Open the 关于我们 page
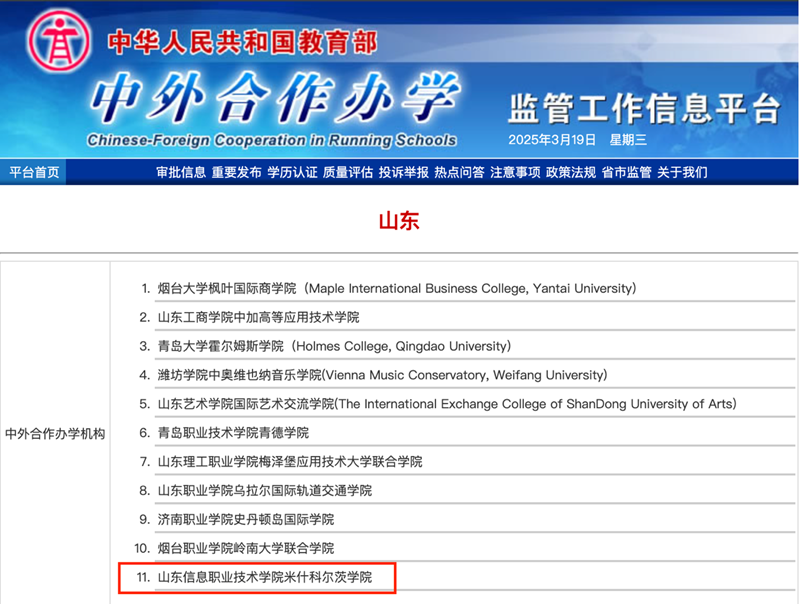The width and height of the screenshot is (800, 604). click(682, 172)
